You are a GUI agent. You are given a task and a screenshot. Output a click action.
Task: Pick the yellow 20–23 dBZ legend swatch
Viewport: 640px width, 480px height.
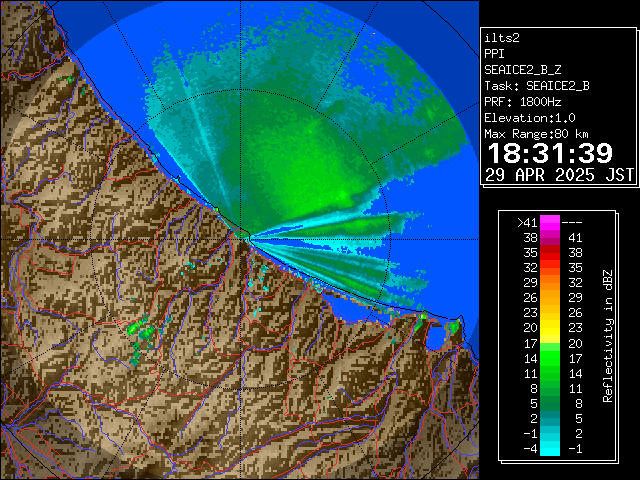pos(550,328)
